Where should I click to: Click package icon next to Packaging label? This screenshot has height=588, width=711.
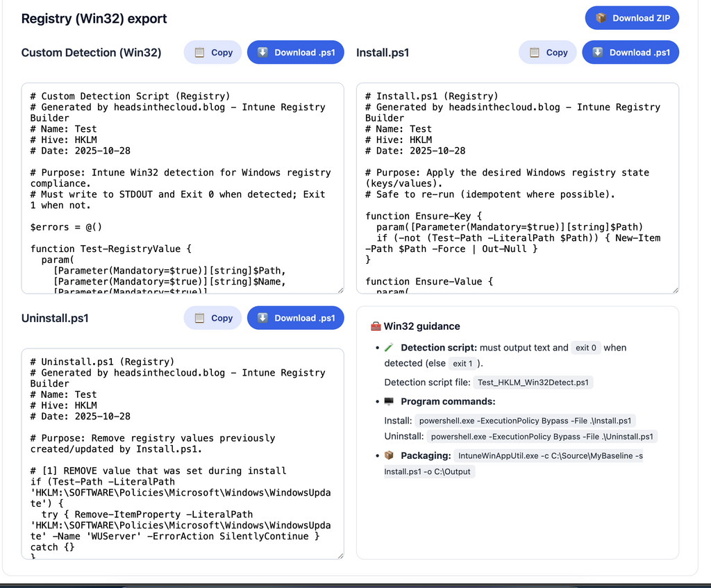coord(389,456)
